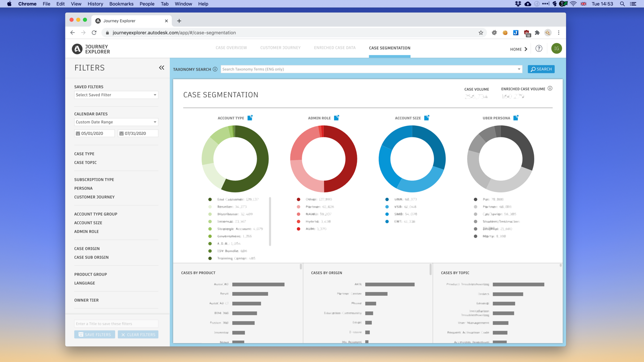Viewport: 644px width, 362px height.
Task: Open Chrome History menu
Action: (x=95, y=4)
